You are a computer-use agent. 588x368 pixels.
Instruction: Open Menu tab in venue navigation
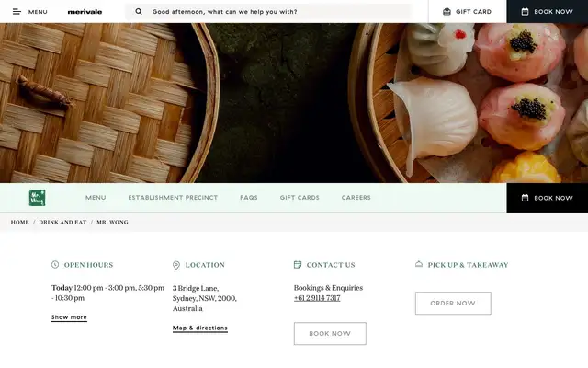click(96, 198)
